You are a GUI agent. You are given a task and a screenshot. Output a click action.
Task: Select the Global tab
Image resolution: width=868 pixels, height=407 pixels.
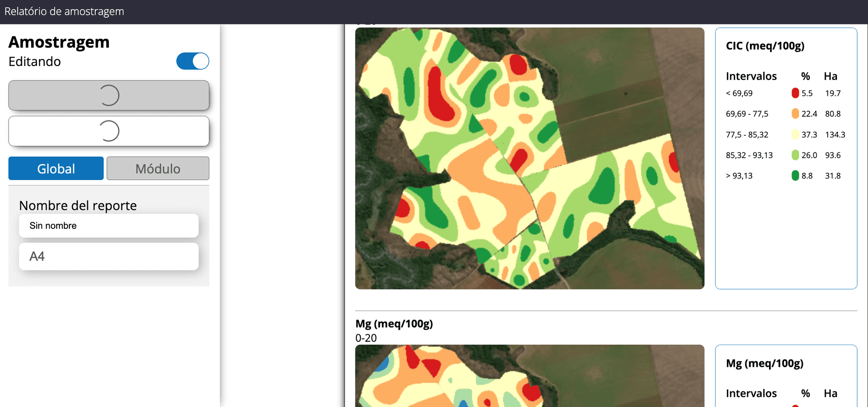click(x=56, y=169)
